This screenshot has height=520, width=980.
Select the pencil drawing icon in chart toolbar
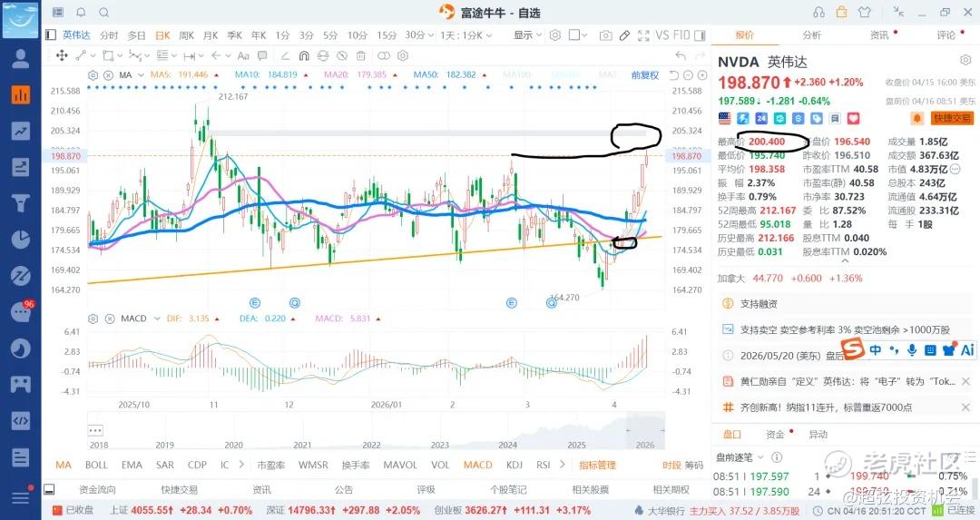click(624, 35)
